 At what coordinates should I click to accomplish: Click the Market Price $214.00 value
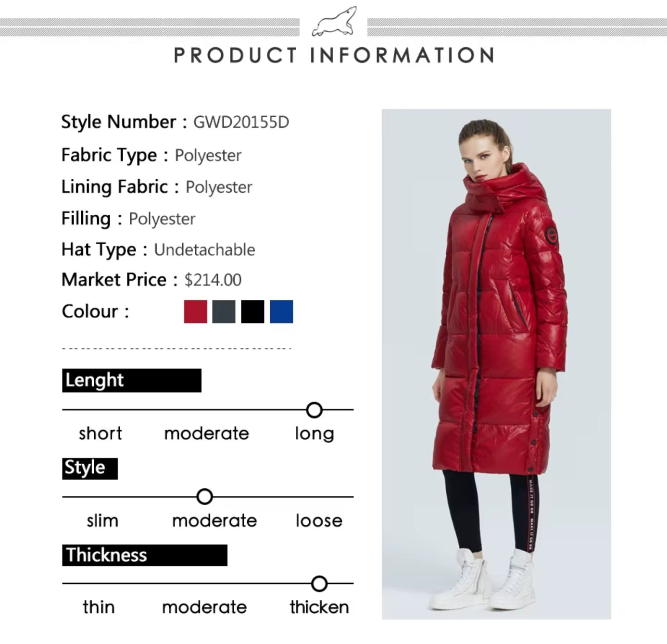coord(213,280)
